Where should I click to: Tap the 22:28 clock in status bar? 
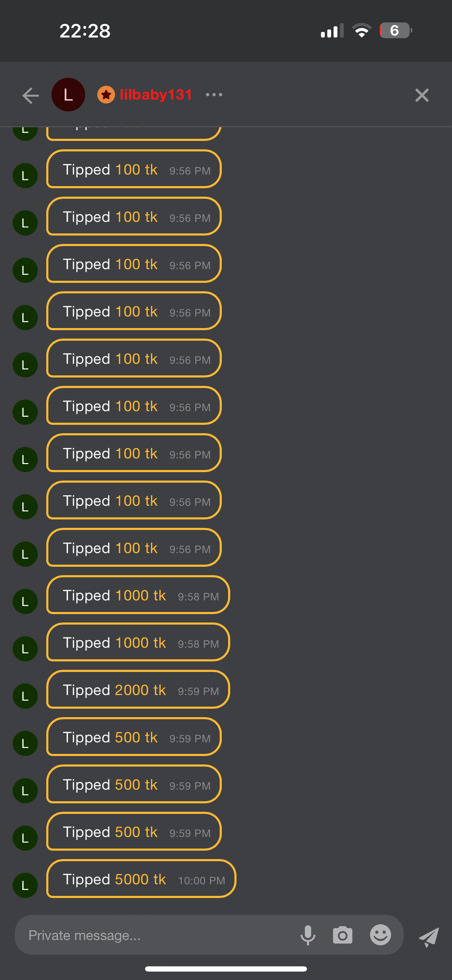point(85,31)
